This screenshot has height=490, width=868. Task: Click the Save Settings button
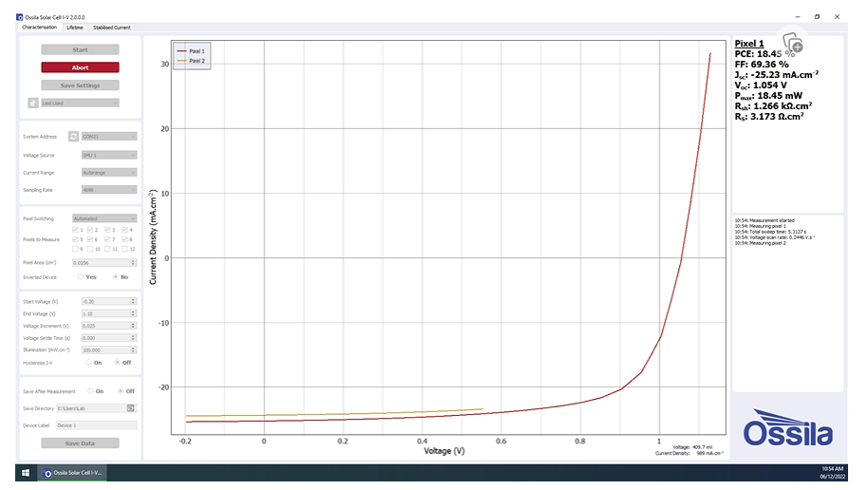pyautogui.click(x=81, y=85)
